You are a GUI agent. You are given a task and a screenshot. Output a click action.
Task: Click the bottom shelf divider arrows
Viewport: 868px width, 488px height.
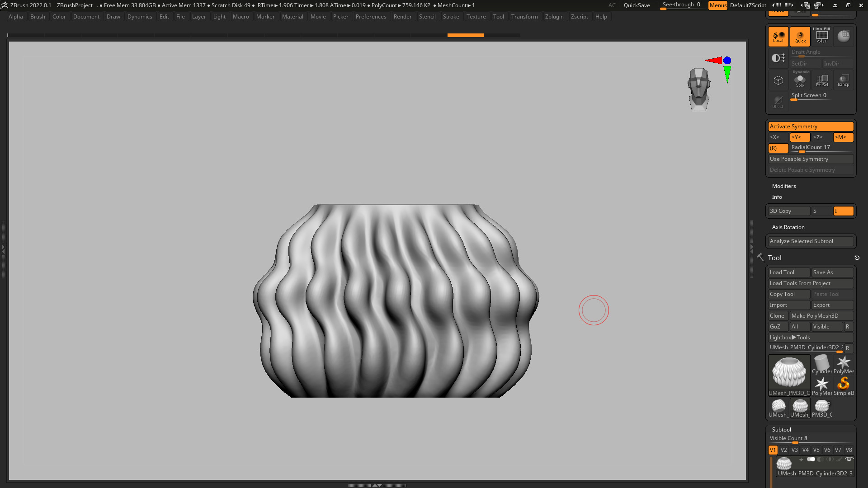(377, 485)
